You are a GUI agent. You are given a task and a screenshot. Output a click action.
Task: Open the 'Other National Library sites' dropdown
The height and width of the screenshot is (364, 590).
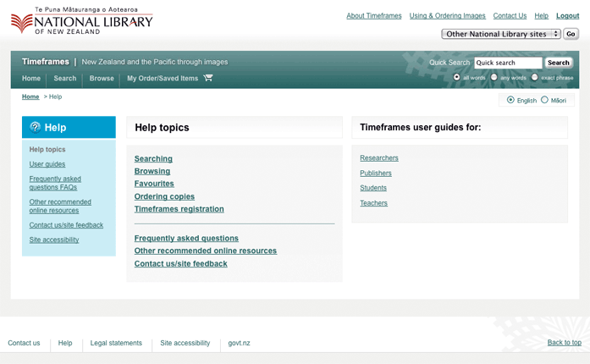click(501, 34)
